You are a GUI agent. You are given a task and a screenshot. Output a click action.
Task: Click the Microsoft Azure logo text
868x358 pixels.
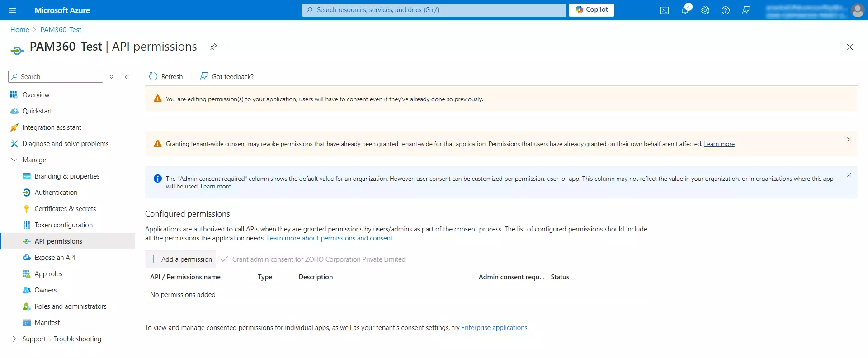click(x=62, y=10)
